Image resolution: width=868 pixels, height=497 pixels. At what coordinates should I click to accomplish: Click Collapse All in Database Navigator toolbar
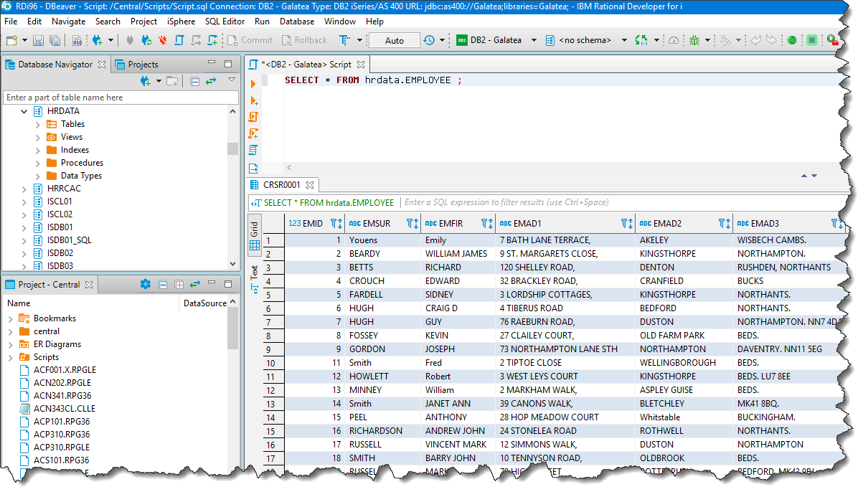(x=194, y=82)
